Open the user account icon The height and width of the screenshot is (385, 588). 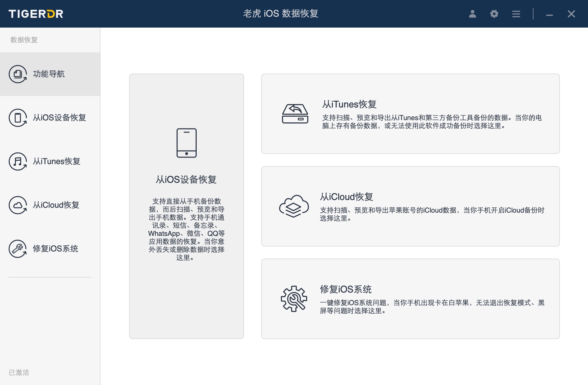click(472, 14)
